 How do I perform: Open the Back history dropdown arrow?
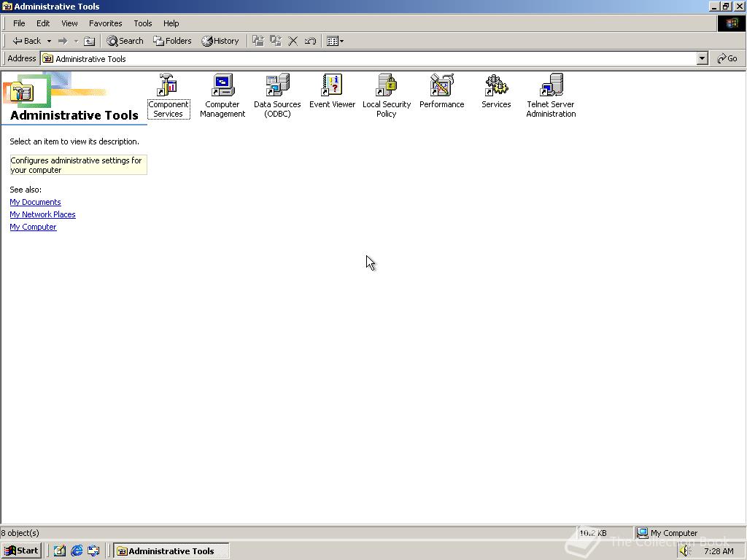point(49,41)
